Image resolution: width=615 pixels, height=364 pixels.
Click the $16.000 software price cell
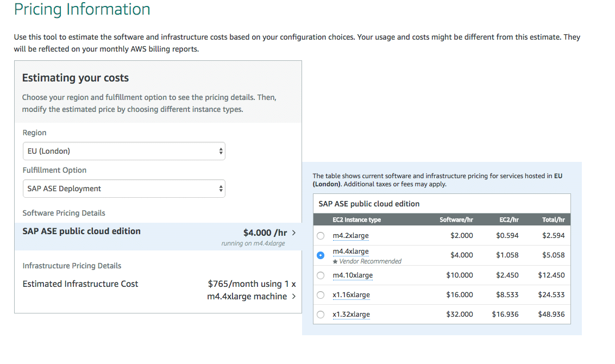460,294
